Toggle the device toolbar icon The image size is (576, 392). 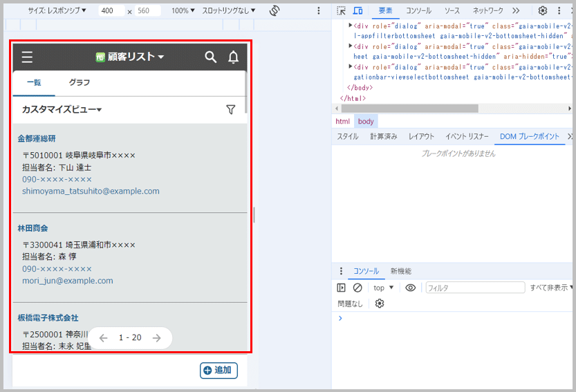pos(357,10)
